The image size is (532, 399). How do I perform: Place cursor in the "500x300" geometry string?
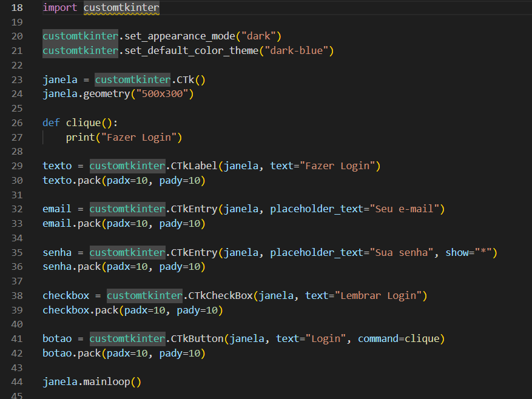point(165,94)
